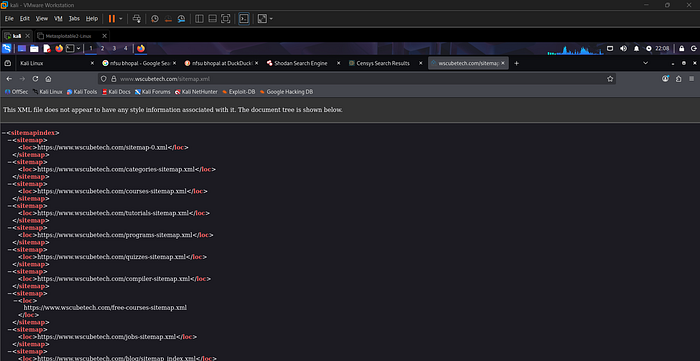Click the display panel tray icon
This screenshot has width=700, height=361.
[610, 48]
